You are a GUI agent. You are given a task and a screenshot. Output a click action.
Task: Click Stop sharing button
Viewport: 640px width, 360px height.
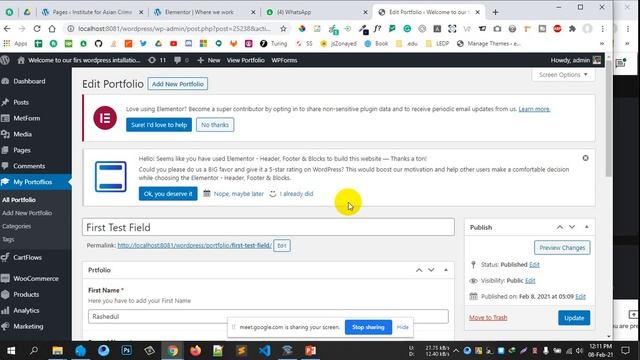tap(368, 327)
